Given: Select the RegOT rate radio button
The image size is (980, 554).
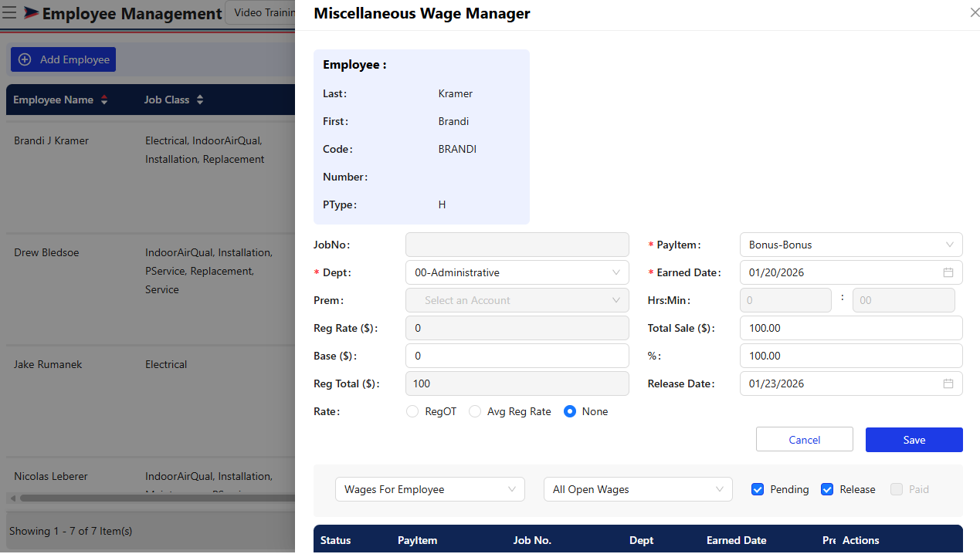Looking at the screenshot, I should click(x=412, y=412).
